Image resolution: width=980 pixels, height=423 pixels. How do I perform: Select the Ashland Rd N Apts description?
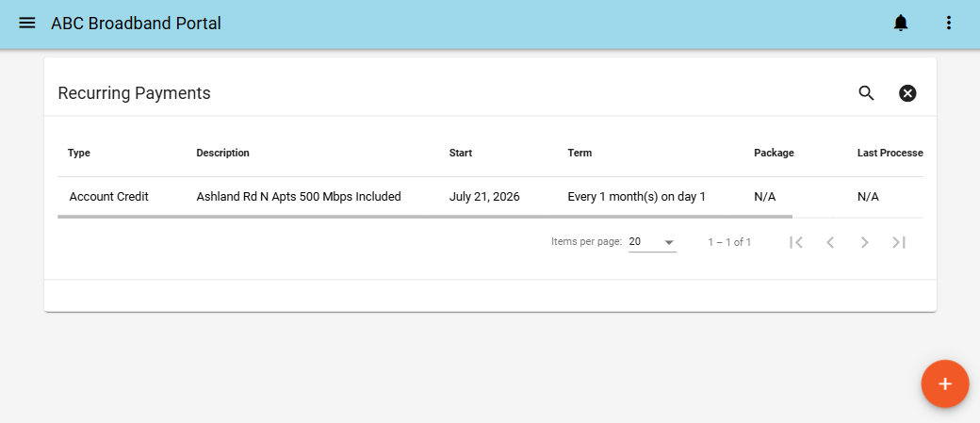pos(298,197)
